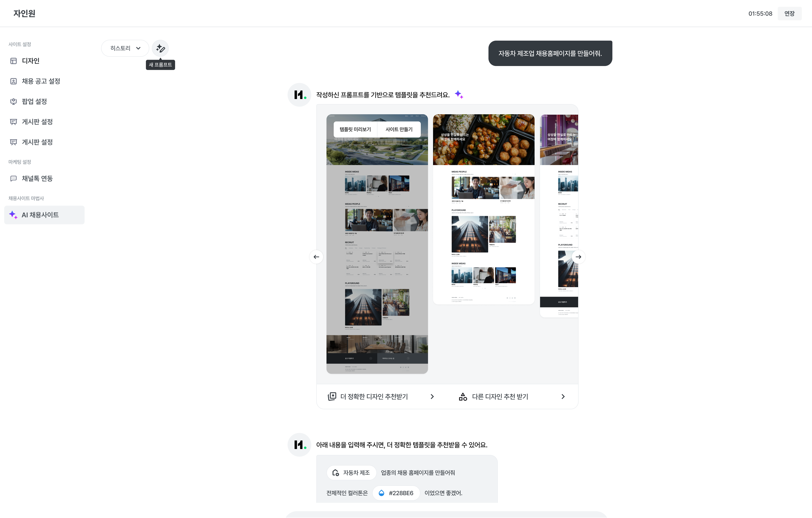The height and width of the screenshot is (518, 812).
Task: Click the 자동차 제조 industry chip
Action: (x=351, y=473)
